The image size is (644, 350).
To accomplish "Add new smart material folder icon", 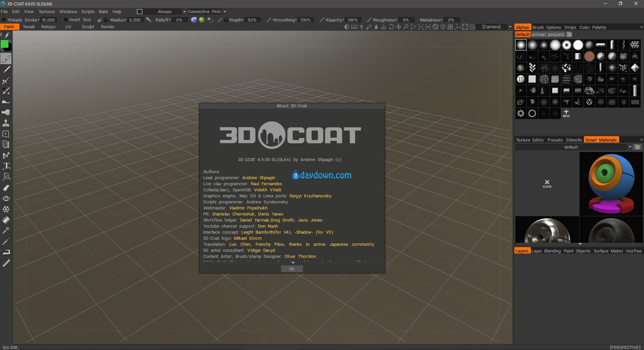I will click(x=638, y=147).
